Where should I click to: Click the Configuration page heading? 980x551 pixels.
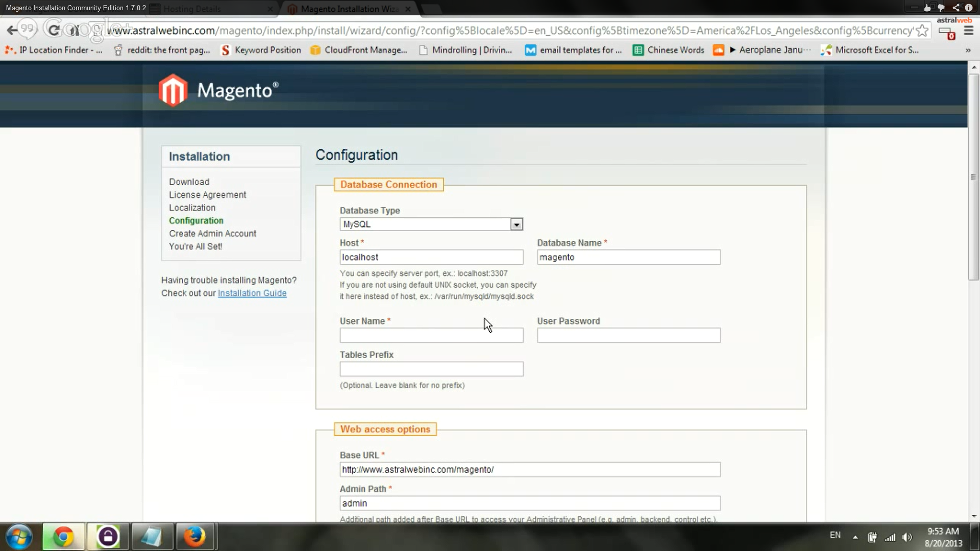coord(356,155)
